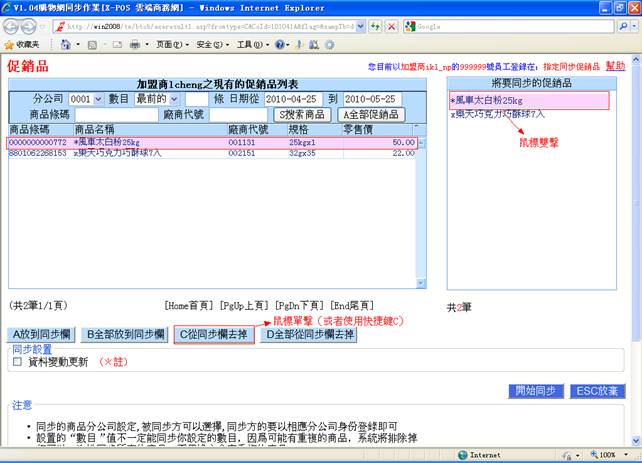Viewport: 642px width, 463px height.
Task: Click the browser Back arrow button
Action: click(14, 26)
